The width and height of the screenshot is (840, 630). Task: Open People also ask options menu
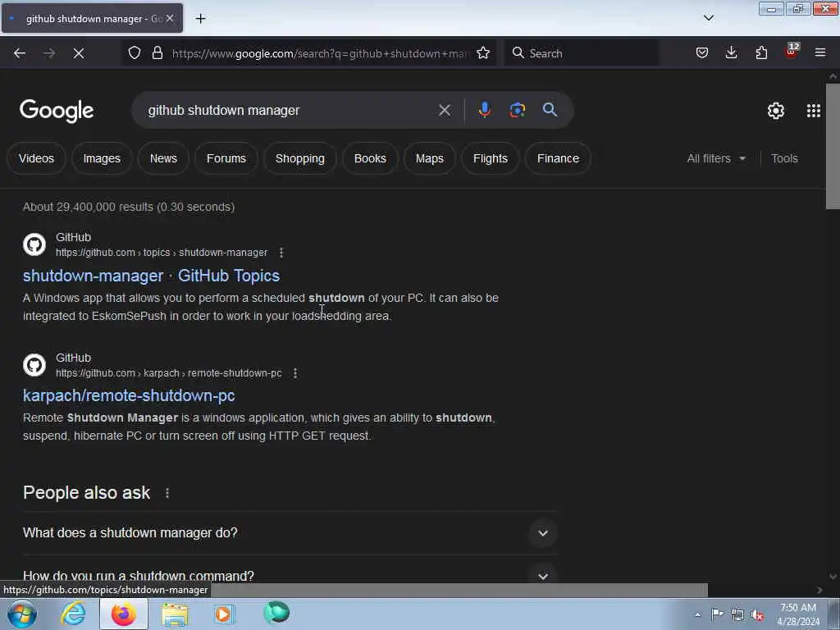[167, 493]
